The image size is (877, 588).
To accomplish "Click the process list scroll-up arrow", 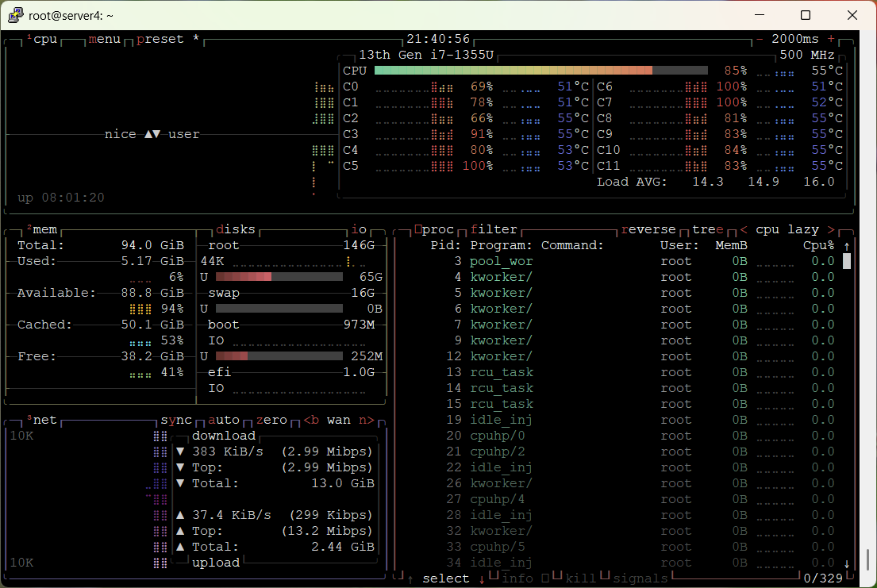I will pyautogui.click(x=847, y=246).
